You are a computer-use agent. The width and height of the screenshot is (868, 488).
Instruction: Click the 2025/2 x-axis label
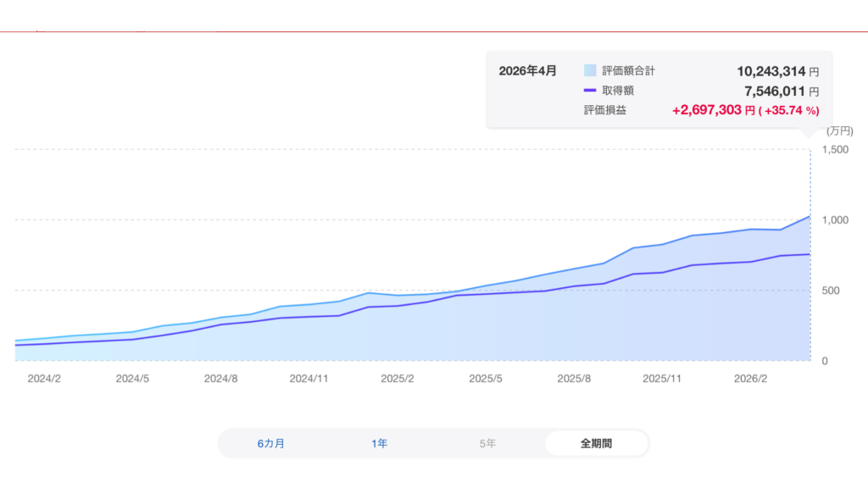[398, 379]
